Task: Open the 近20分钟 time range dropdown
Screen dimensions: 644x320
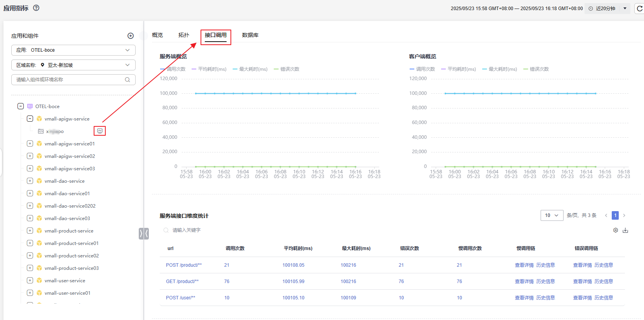Action: [608, 8]
